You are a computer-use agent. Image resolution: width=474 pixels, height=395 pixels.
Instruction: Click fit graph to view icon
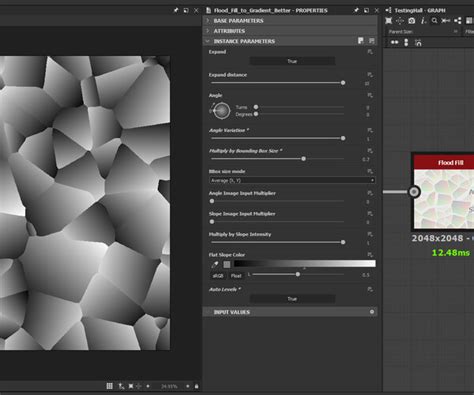pos(389,21)
